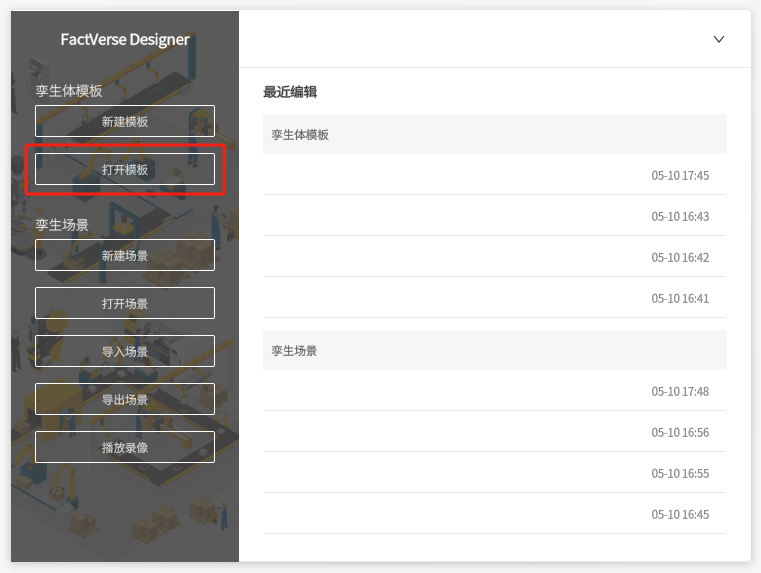Screen dimensions: 761x573
Task: Import a scene using 导入场景
Action: click(x=125, y=351)
